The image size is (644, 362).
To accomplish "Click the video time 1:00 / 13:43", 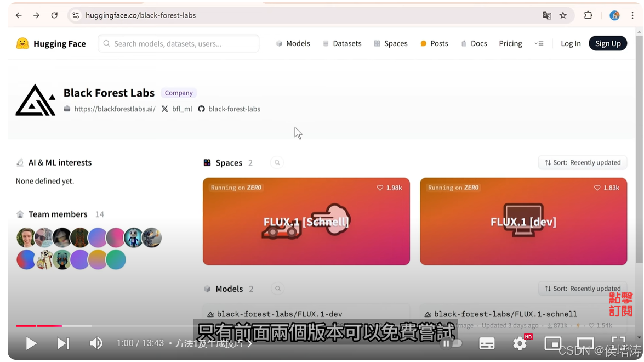I will 140,343.
